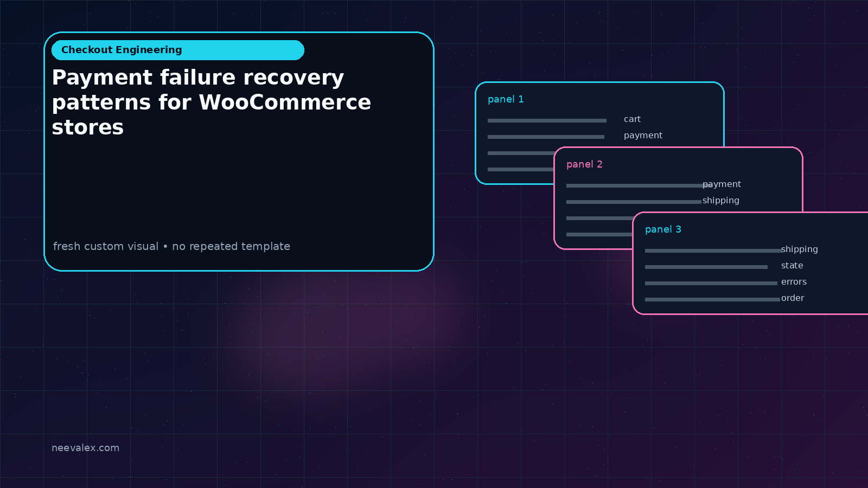Select the "shipping" label in panel 2
Image resolution: width=868 pixels, height=488 pixels.
point(720,201)
